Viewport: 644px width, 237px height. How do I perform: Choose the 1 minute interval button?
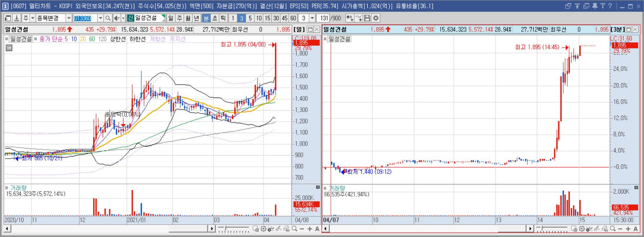[233, 18]
